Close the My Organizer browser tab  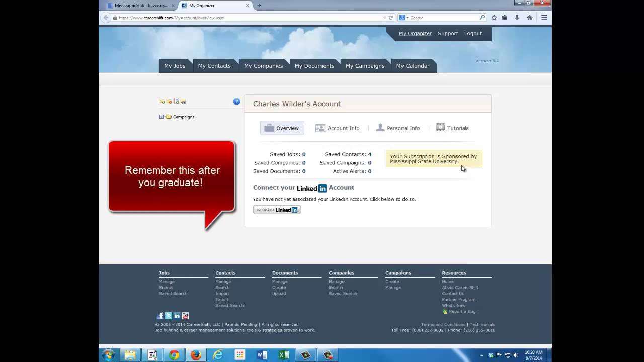(x=247, y=6)
